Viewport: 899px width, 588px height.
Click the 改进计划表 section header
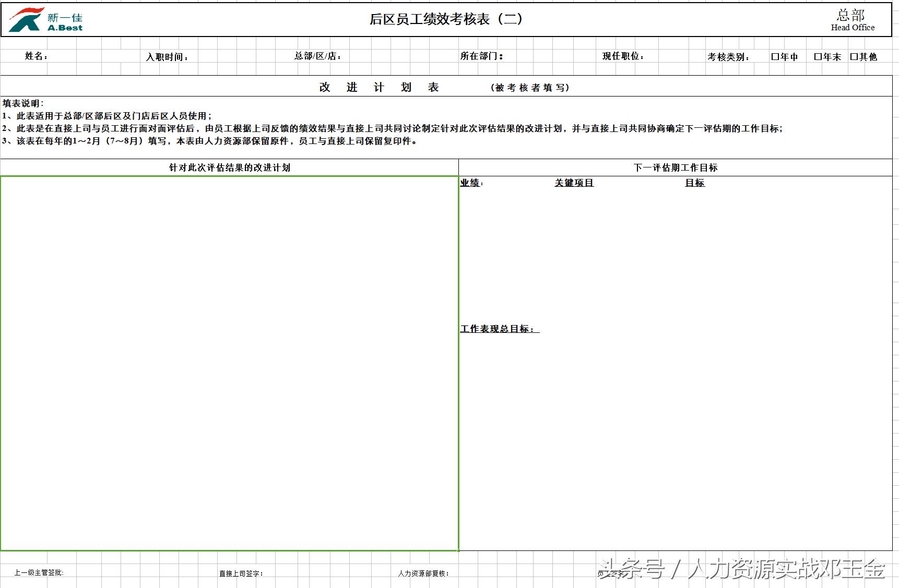coord(378,87)
